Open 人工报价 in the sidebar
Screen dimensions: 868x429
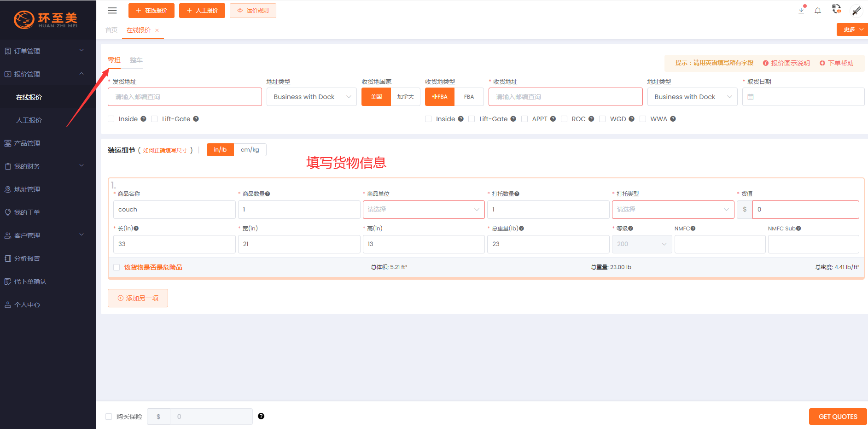click(29, 120)
